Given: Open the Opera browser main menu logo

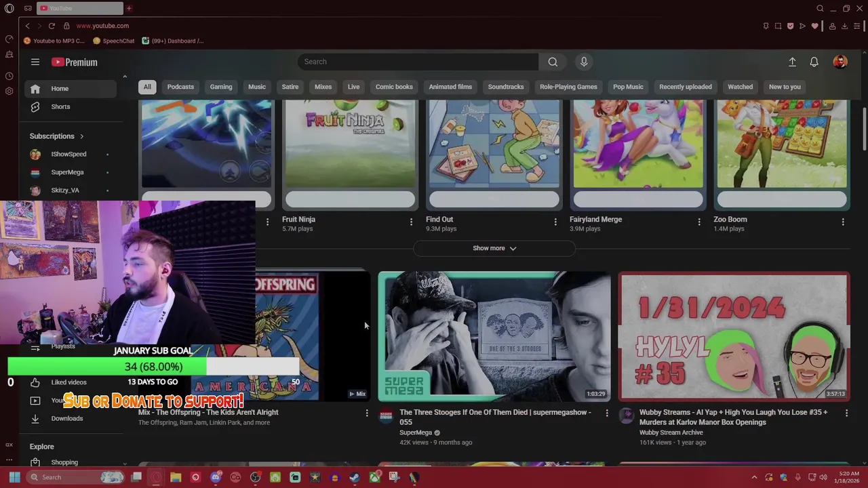Looking at the screenshot, I should pos(9,8).
